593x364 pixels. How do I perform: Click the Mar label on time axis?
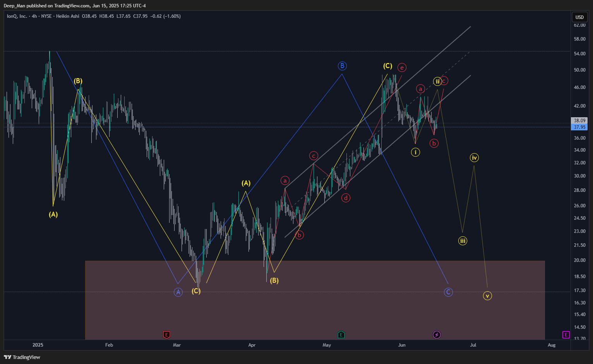[177, 345]
